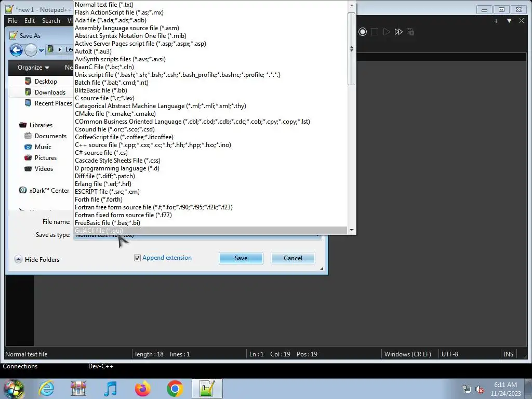Image resolution: width=532 pixels, height=399 pixels.
Task: Choose Unix script file type
Action: pos(210,75)
